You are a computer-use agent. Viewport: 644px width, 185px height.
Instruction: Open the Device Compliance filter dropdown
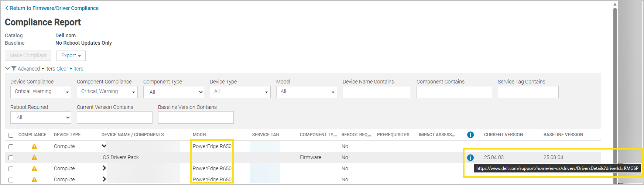41,92
